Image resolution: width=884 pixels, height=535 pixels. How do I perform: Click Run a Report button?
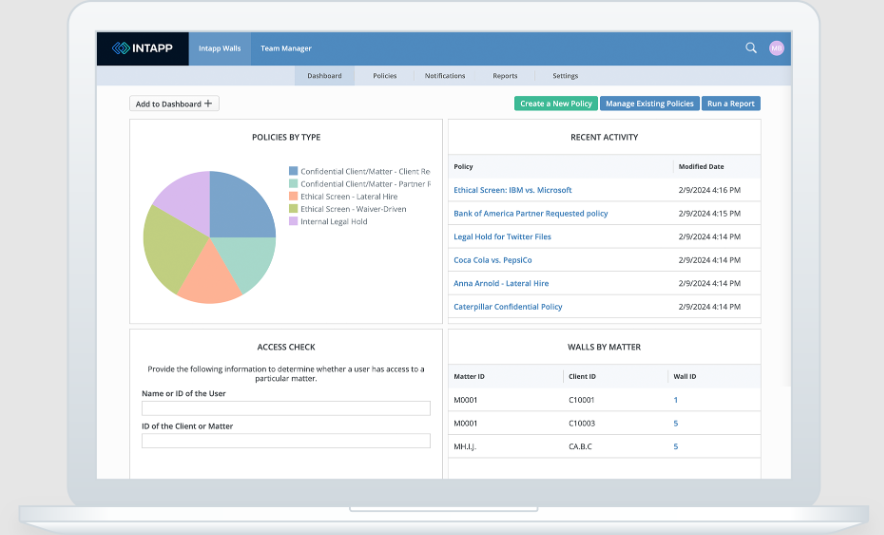point(731,104)
